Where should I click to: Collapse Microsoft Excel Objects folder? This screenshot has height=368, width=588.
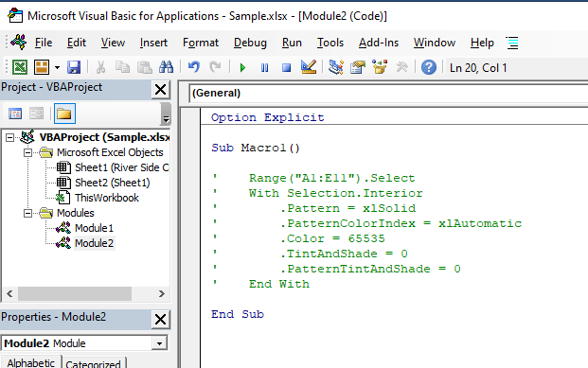[x=27, y=152]
